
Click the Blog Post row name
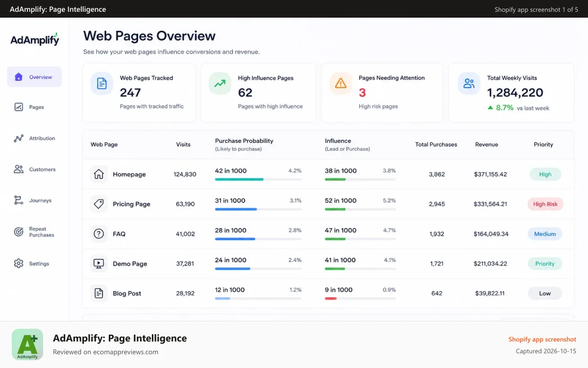(127, 293)
